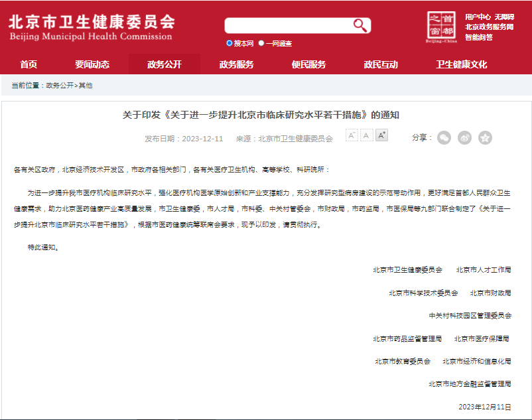This screenshot has height=420, width=532.
Task: Decrease article font size with A- icon
Action: pyautogui.click(x=352, y=135)
